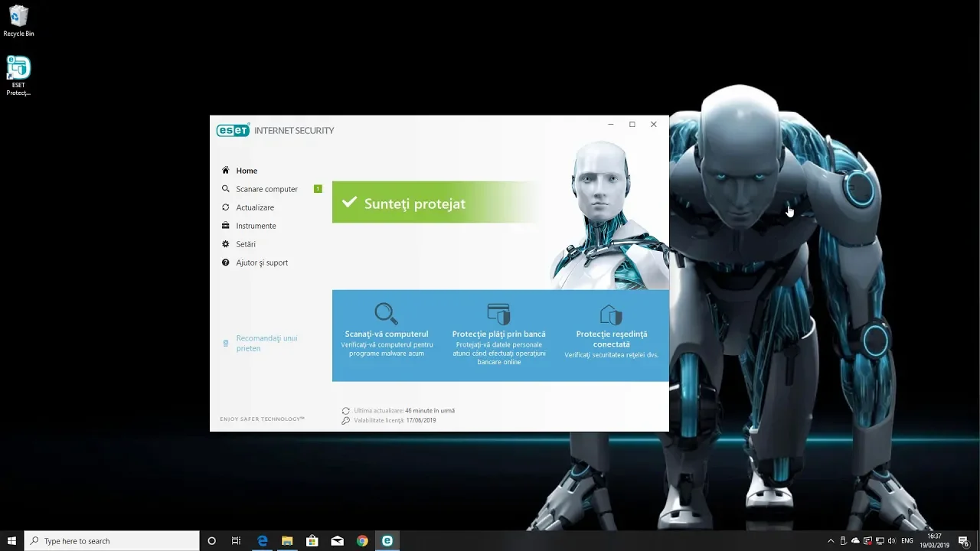Viewport: 980px width, 551px height.
Task: Click the connected home shield icon
Action: tap(611, 314)
